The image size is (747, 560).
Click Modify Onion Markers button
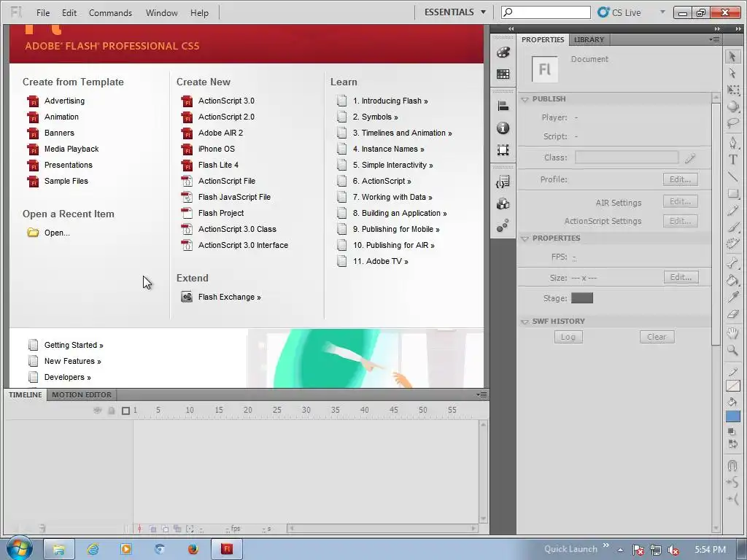[190, 529]
